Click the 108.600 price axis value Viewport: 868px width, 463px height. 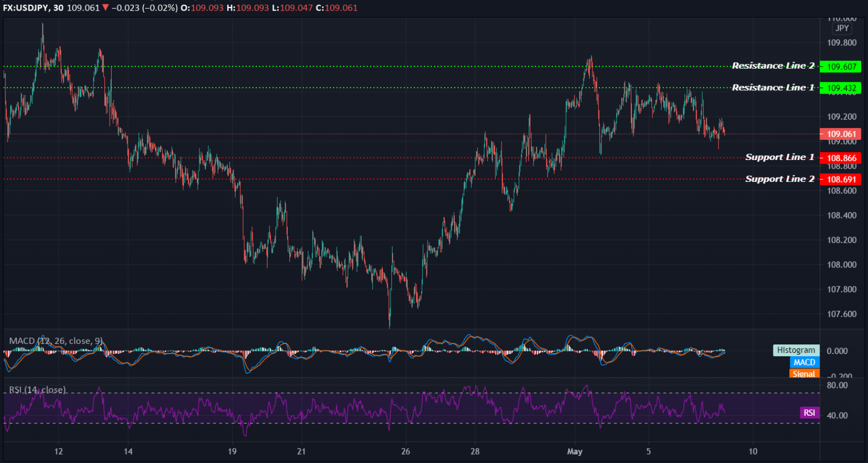tap(841, 191)
